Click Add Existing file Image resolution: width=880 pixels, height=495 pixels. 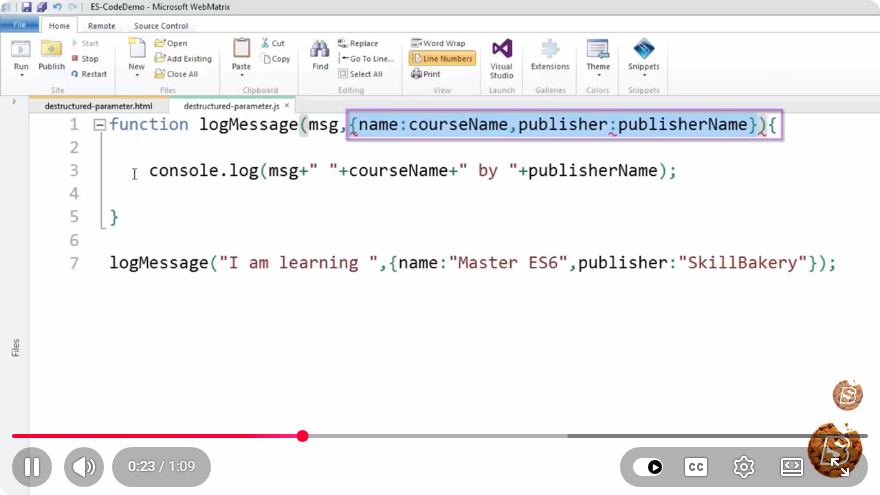click(x=183, y=58)
